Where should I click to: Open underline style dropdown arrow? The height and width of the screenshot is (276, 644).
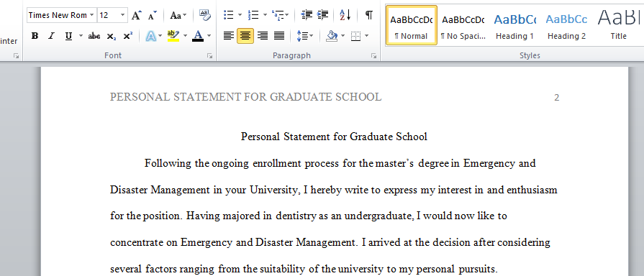pyautogui.click(x=81, y=36)
